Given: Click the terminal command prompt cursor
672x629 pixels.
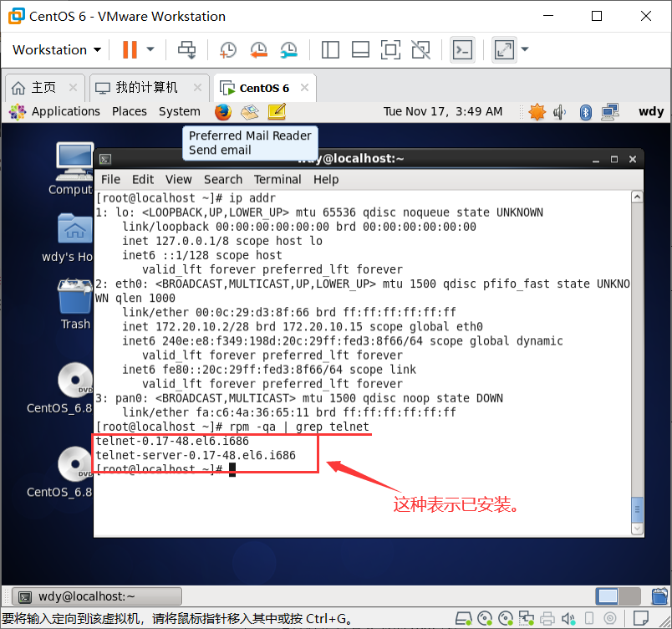Looking at the screenshot, I should pos(232,470).
